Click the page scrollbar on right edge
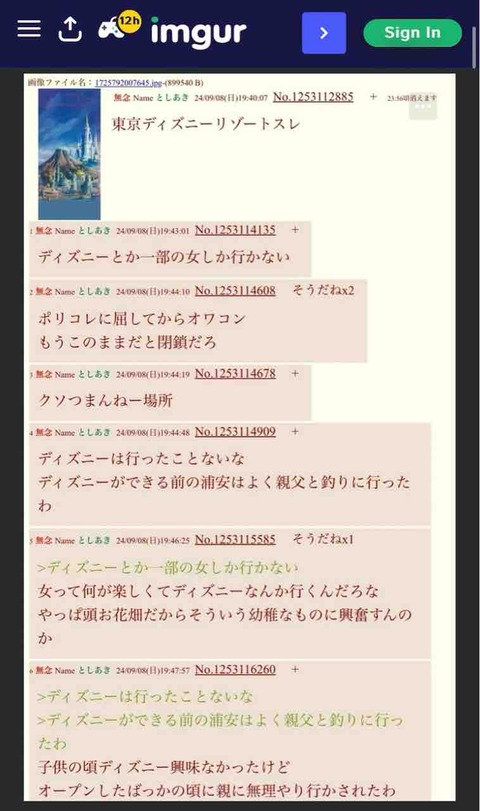The height and width of the screenshot is (811, 480). [475, 47]
